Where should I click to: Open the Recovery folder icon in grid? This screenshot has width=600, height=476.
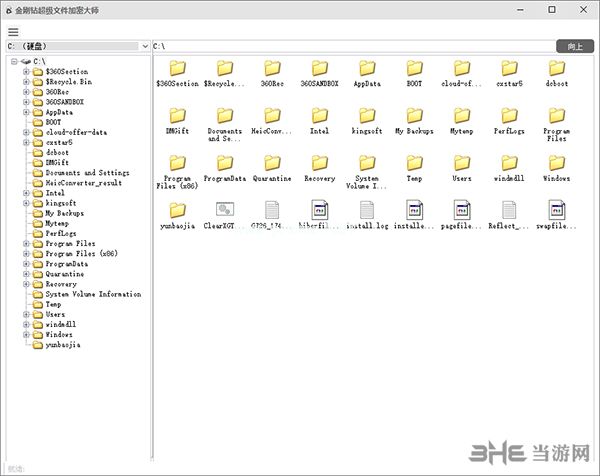coord(319,162)
